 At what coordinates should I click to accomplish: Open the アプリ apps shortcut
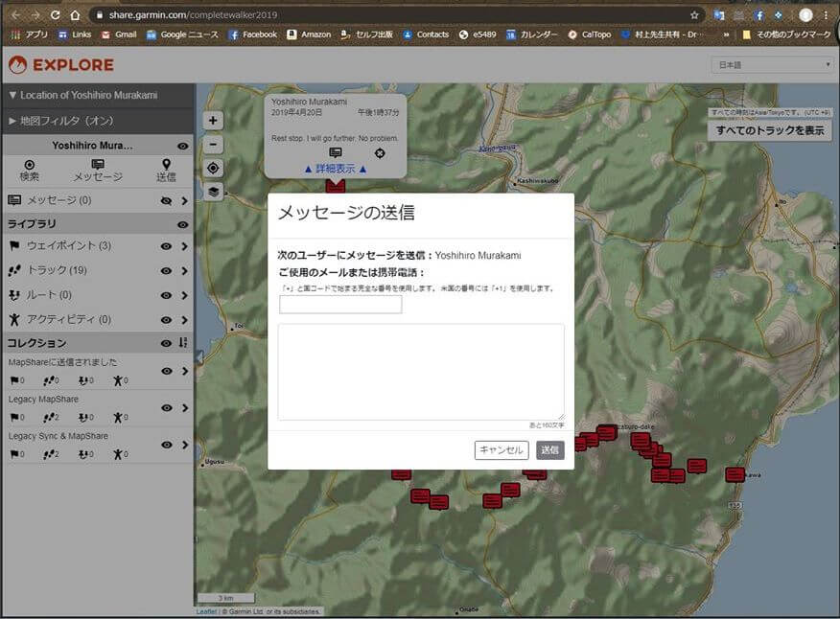(x=30, y=34)
